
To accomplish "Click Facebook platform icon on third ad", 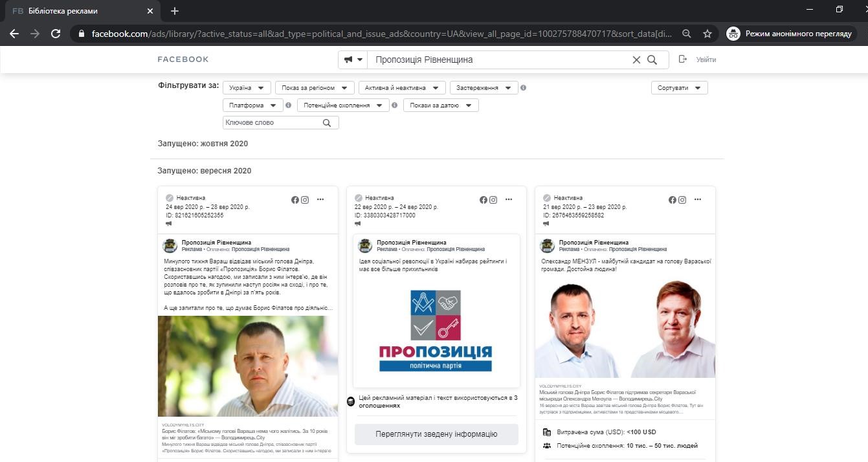I will point(673,200).
